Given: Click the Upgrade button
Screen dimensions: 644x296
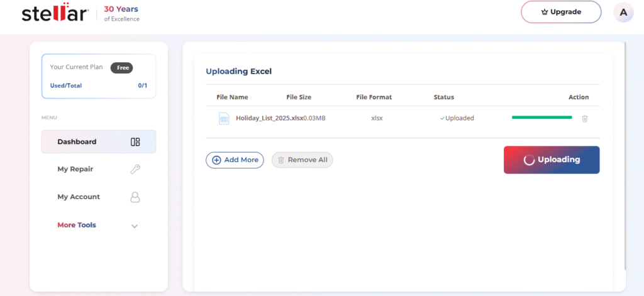Looking at the screenshot, I should (561, 13).
